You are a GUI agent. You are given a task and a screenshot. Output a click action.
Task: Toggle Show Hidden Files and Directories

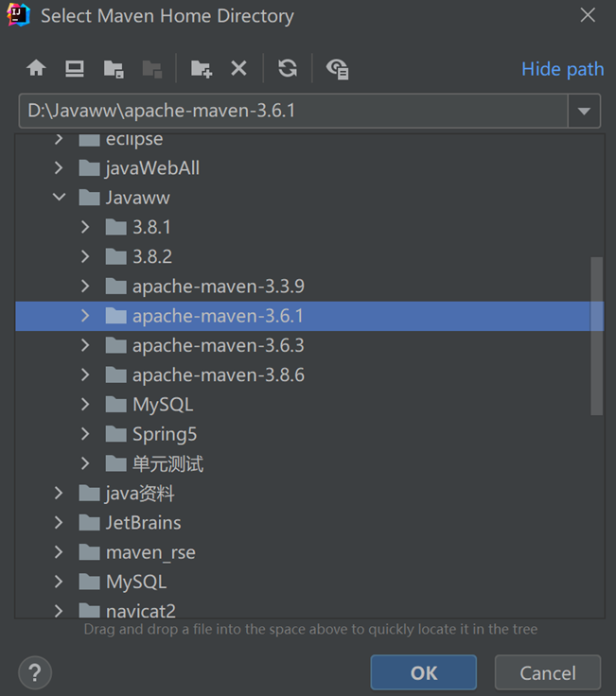[x=338, y=69]
